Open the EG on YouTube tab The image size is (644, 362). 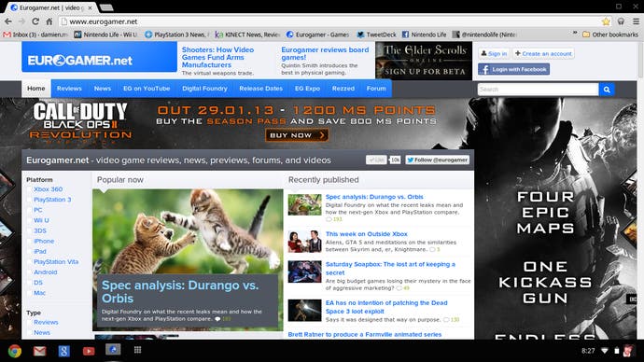pyautogui.click(x=147, y=89)
